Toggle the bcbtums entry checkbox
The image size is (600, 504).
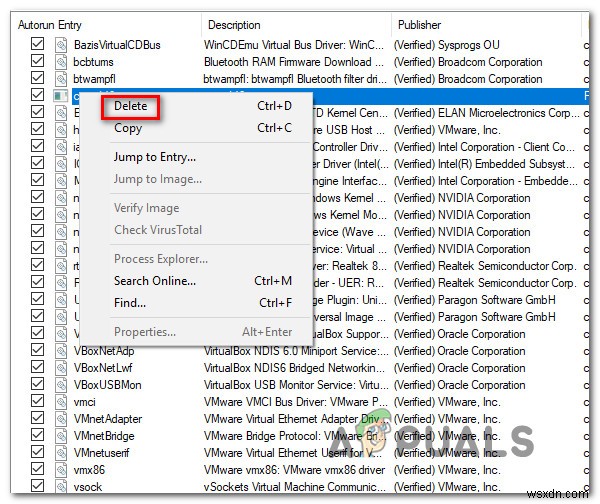click(38, 61)
